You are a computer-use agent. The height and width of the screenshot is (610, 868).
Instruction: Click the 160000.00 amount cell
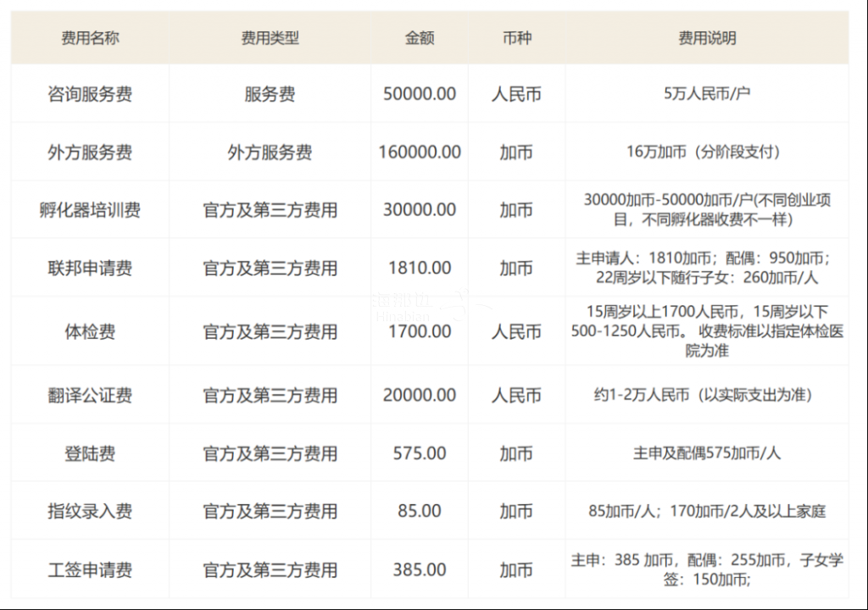click(x=420, y=152)
